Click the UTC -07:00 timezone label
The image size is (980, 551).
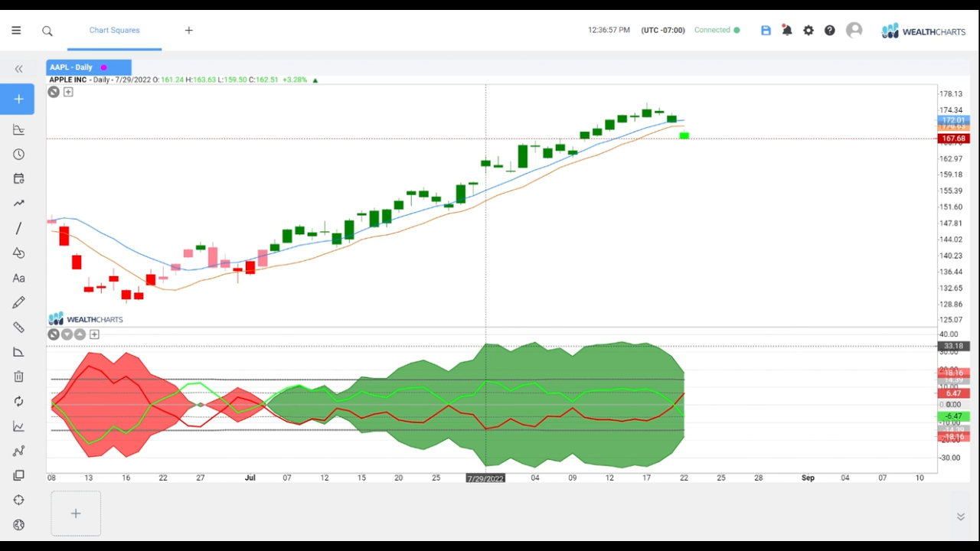[x=663, y=31]
